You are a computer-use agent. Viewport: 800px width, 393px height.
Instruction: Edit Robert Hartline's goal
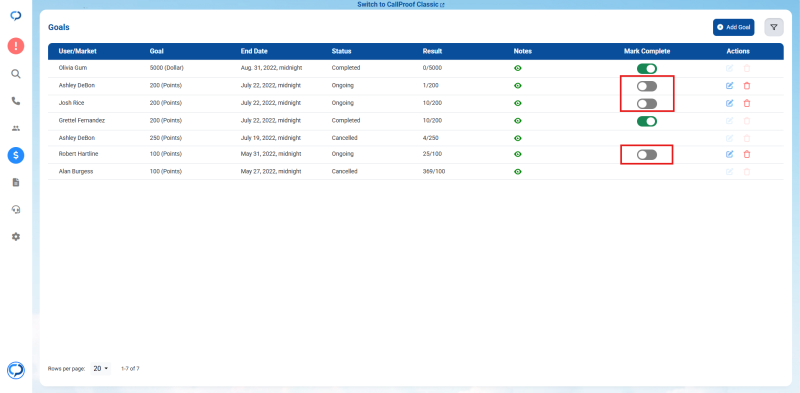tap(730, 154)
